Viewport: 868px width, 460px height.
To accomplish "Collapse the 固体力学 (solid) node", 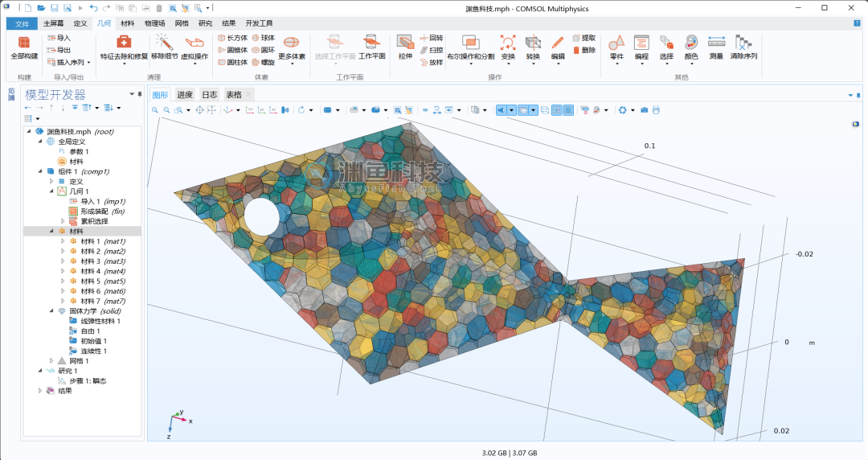I will (x=51, y=311).
